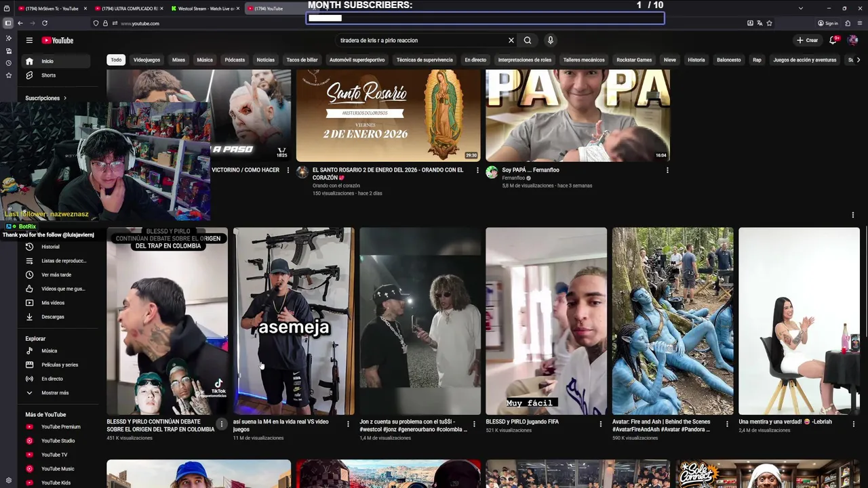The width and height of the screenshot is (868, 488).
Task: Select the En directo filter chip
Action: pos(475,60)
